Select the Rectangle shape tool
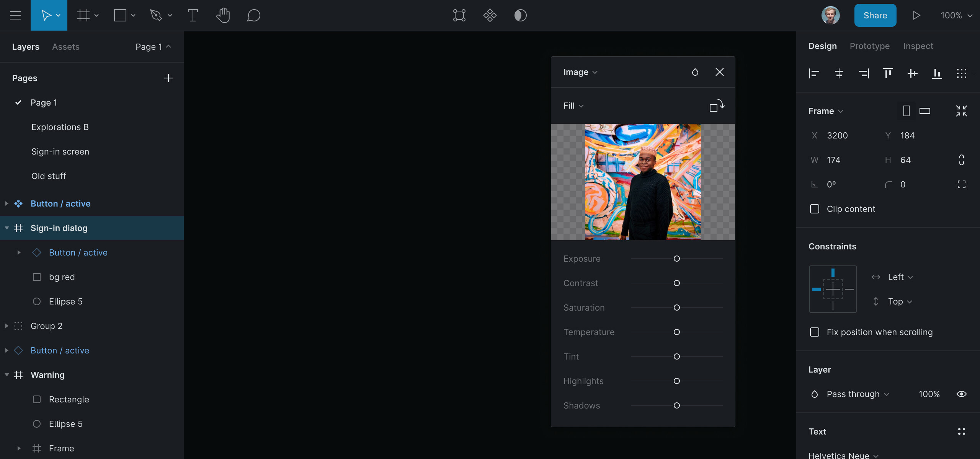Image resolution: width=980 pixels, height=459 pixels. pyautogui.click(x=120, y=15)
